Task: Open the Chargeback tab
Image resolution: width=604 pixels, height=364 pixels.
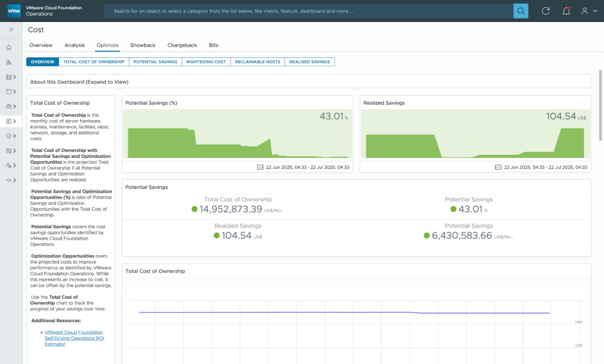Action: (182, 45)
